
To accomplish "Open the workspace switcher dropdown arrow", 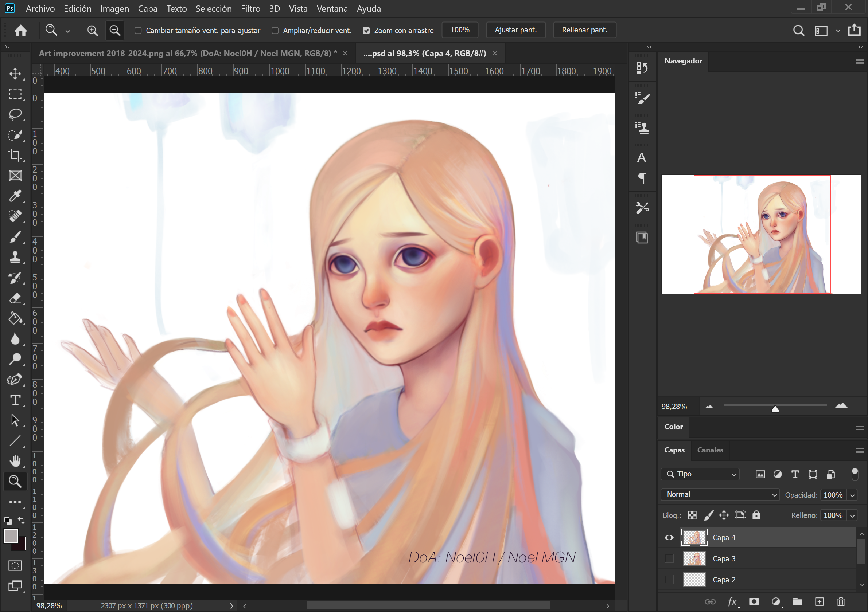I will [x=838, y=31].
